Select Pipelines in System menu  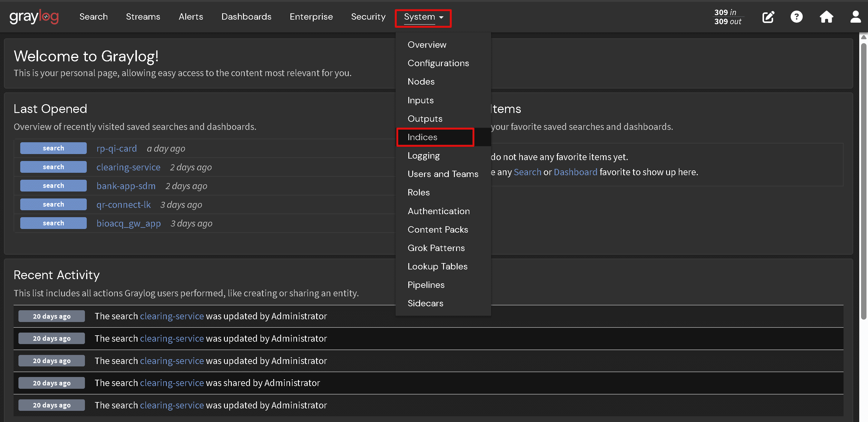tap(443, 285)
